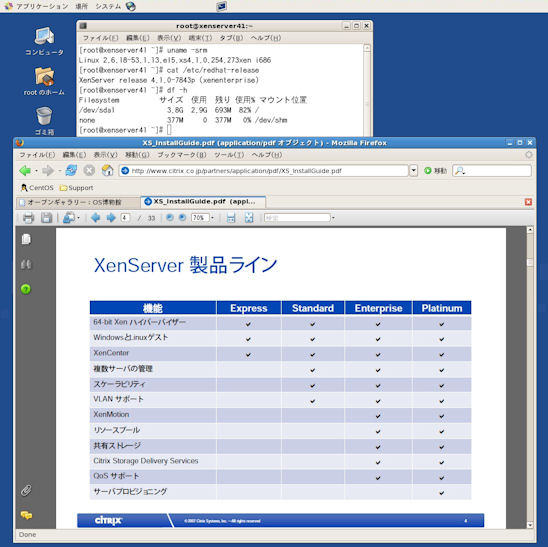Image resolution: width=548 pixels, height=547 pixels.
Task: Save a copy with the floppy disk icon
Action: [46, 218]
